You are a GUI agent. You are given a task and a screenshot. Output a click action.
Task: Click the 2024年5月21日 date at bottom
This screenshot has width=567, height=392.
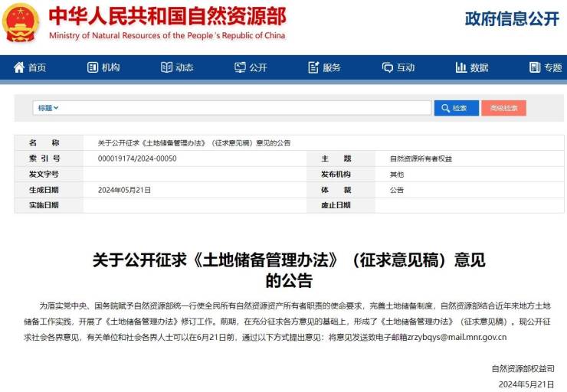point(526,384)
